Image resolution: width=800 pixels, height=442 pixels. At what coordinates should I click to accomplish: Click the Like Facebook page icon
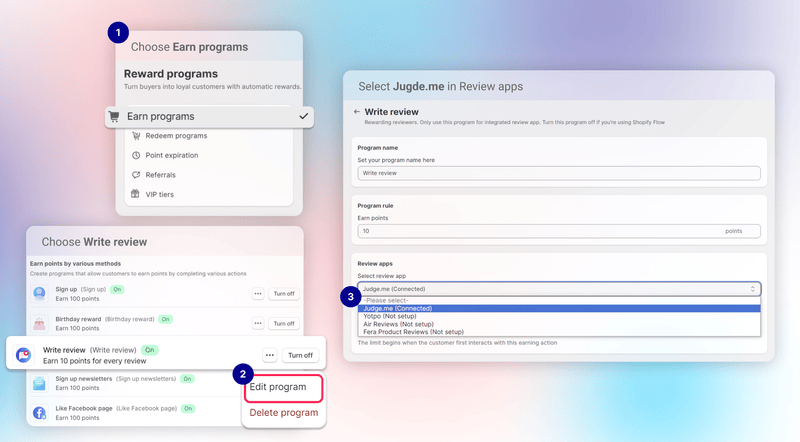[39, 412]
